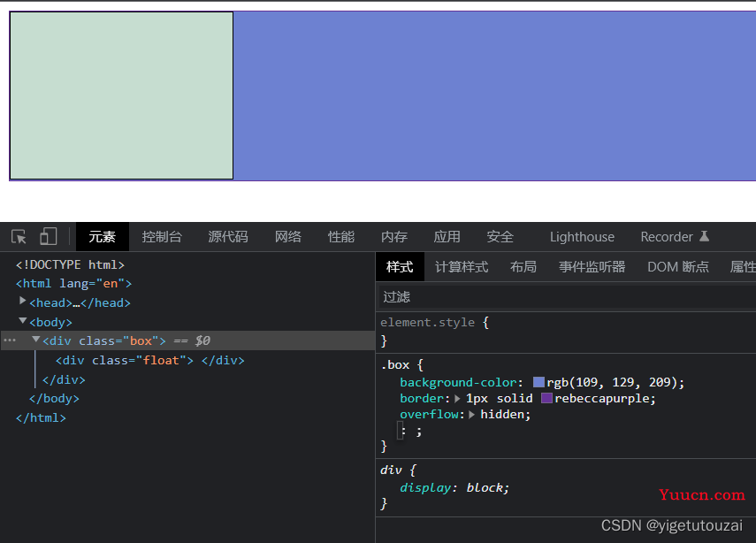Select the closing /html tag line
Screen dimensions: 756x543
pos(41,417)
